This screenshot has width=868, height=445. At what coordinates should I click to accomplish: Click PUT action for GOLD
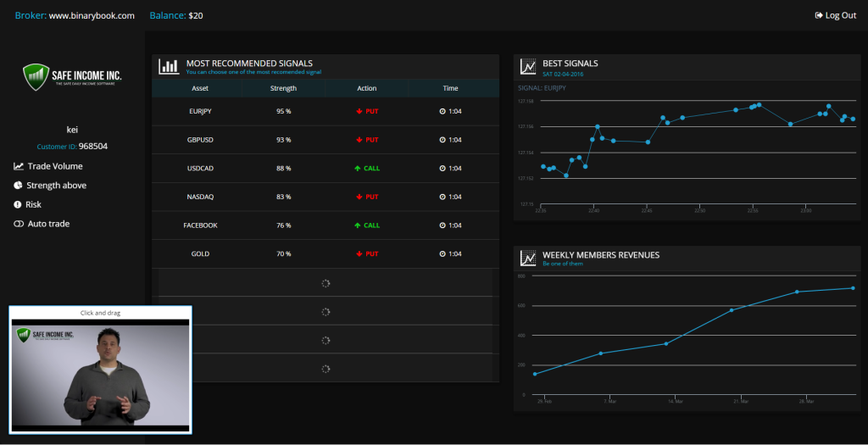pyautogui.click(x=367, y=253)
